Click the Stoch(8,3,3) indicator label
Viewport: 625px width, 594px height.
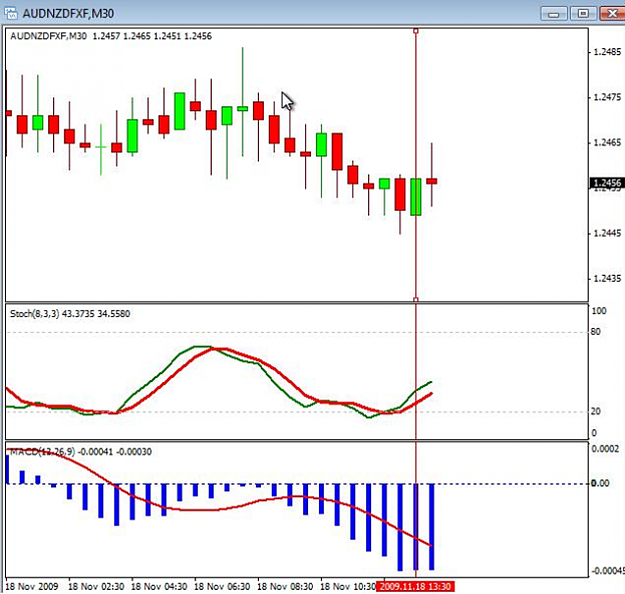(x=70, y=314)
